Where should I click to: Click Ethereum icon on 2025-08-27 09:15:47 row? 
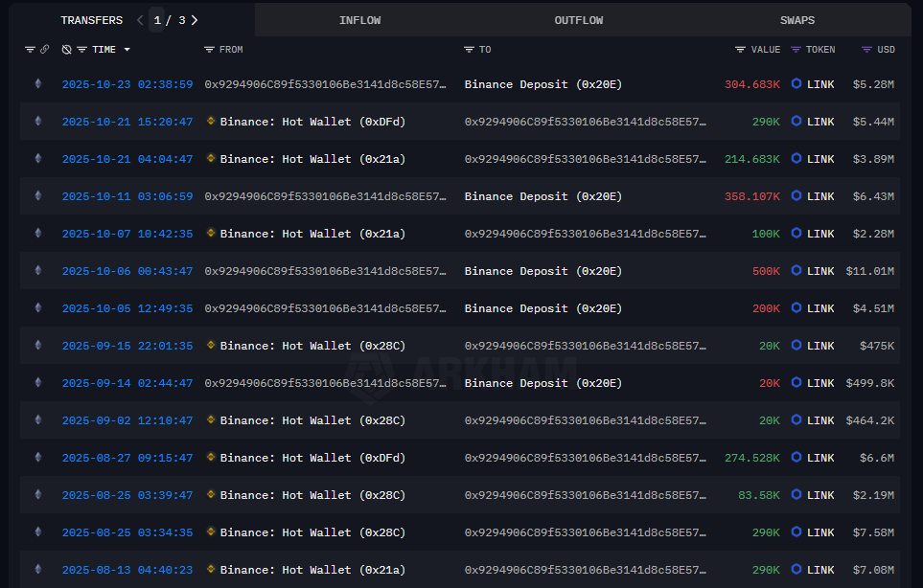(38, 457)
